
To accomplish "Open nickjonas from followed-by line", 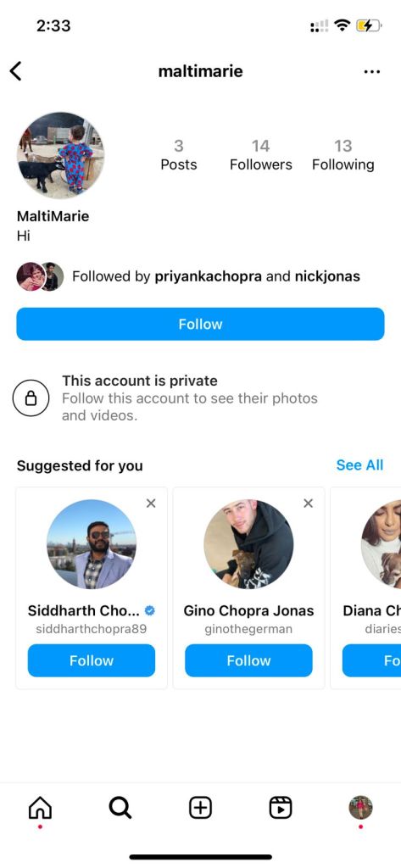I will coord(327,276).
